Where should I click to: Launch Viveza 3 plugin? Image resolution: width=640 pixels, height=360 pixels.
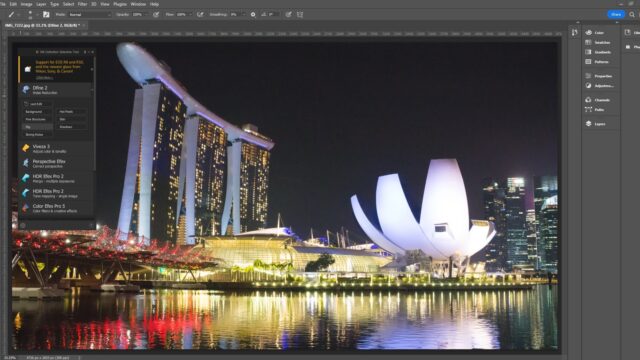[x=56, y=149]
